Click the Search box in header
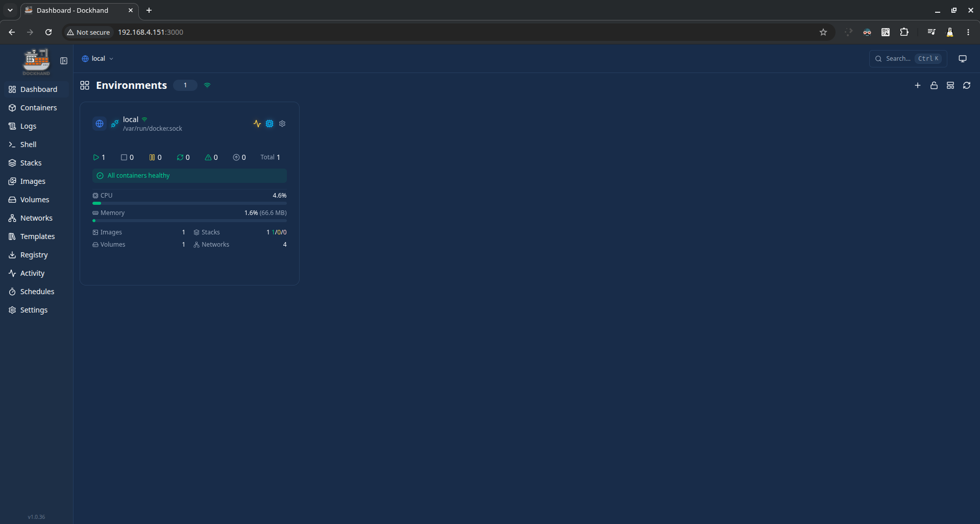The height and width of the screenshot is (524, 980). pos(908,59)
